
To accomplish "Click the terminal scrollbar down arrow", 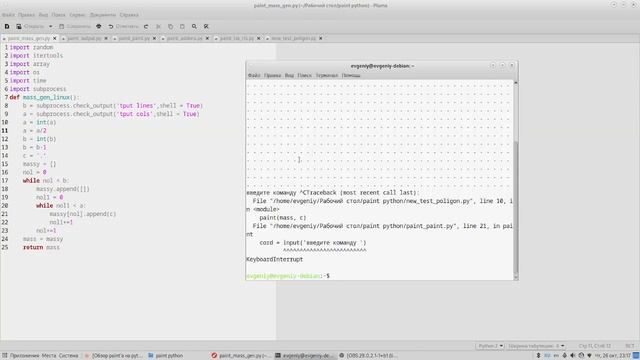I will click(516, 278).
